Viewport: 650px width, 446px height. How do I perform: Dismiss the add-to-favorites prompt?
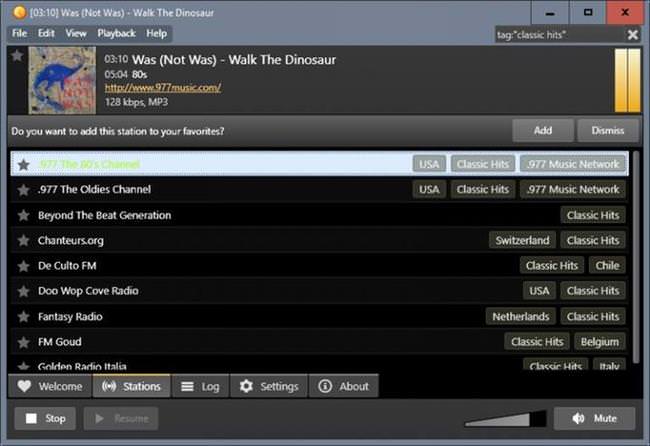(x=608, y=131)
